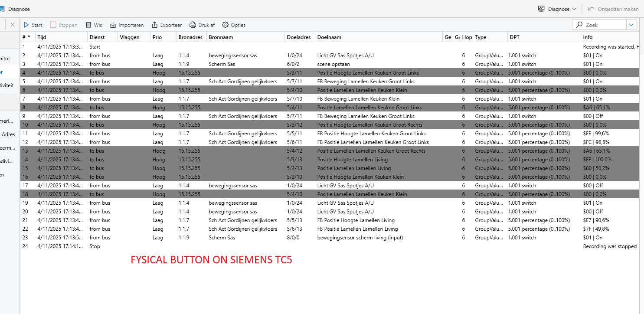Click the Bronadres column header
Image resolution: width=644 pixels, height=314 pixels.
pyautogui.click(x=190, y=37)
